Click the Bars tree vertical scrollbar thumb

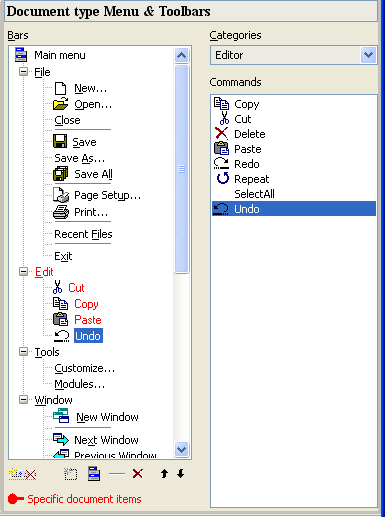[181, 169]
